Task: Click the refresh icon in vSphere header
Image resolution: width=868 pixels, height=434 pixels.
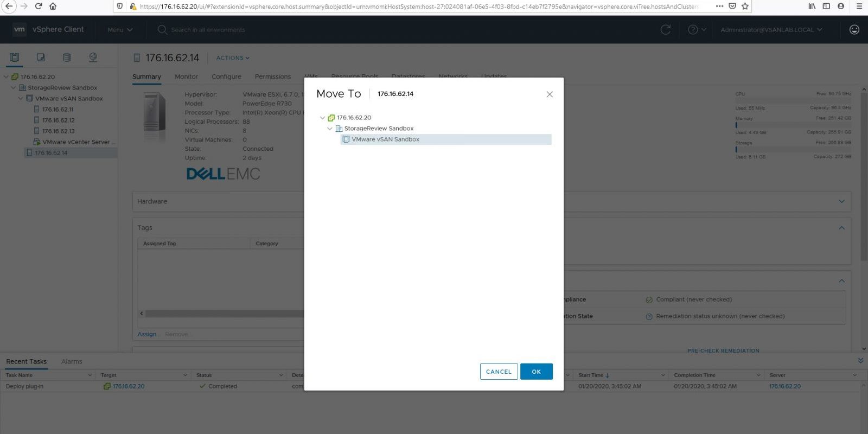Action: pyautogui.click(x=666, y=30)
